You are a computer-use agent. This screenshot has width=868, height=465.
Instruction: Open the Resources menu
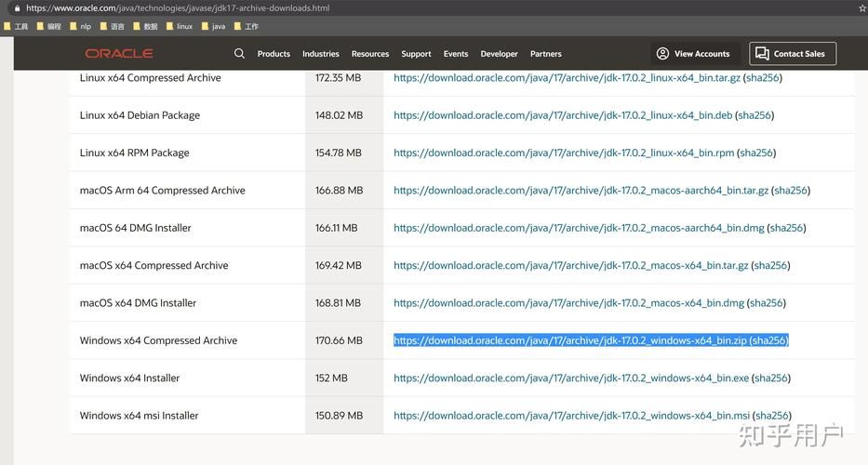coord(369,54)
